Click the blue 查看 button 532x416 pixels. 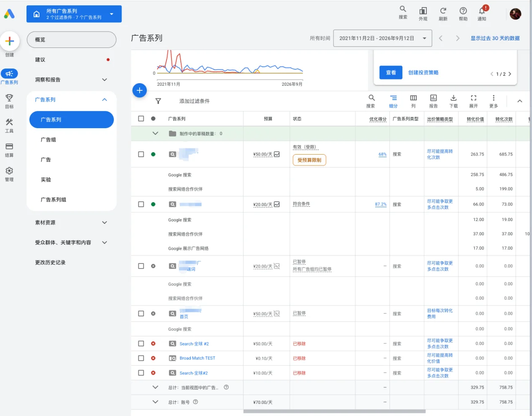coord(391,73)
